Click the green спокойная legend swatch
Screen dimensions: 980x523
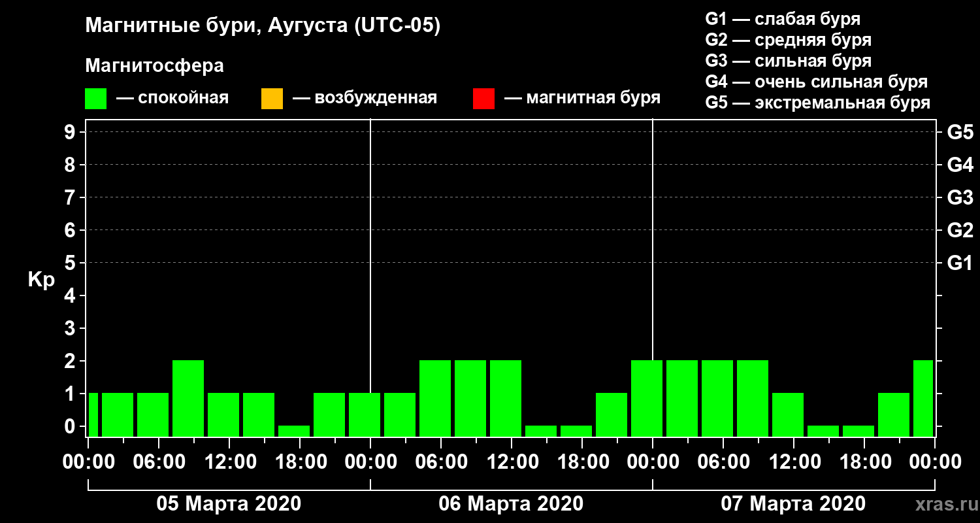coord(96,99)
